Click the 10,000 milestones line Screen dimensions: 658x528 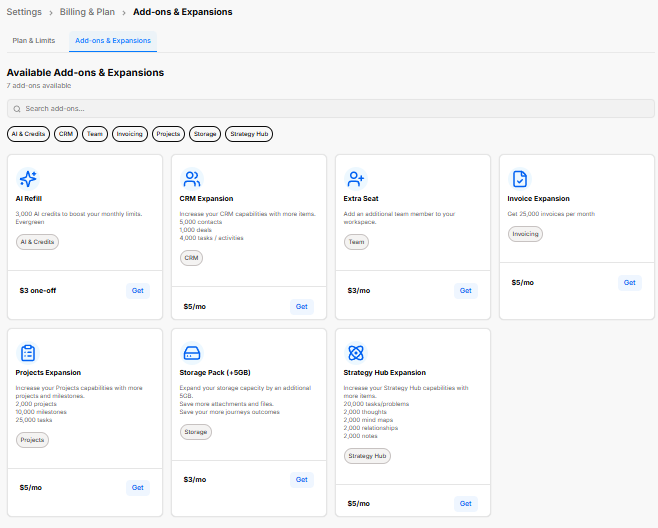click(41, 412)
